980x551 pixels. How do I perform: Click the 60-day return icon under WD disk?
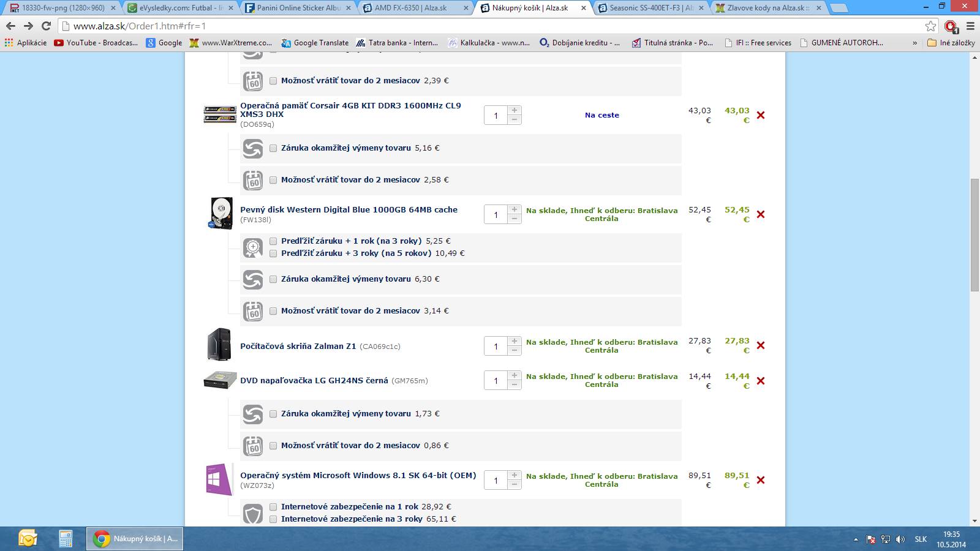click(x=253, y=311)
